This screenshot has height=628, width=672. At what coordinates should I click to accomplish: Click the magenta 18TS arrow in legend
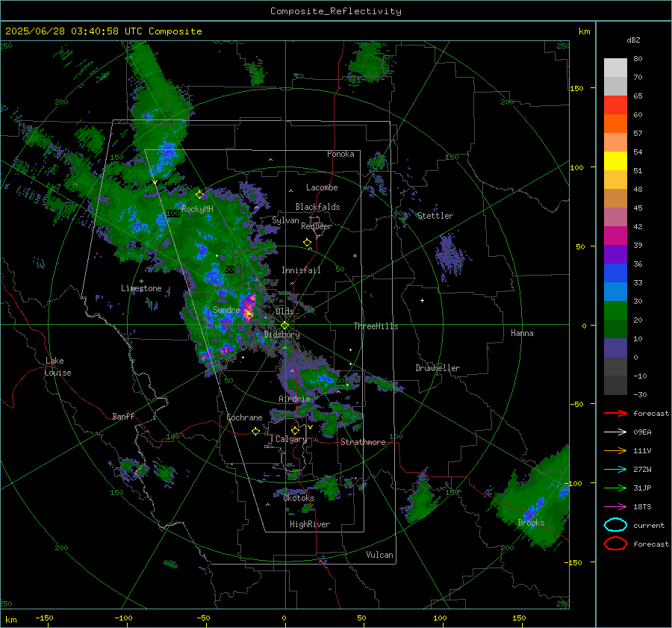point(615,507)
